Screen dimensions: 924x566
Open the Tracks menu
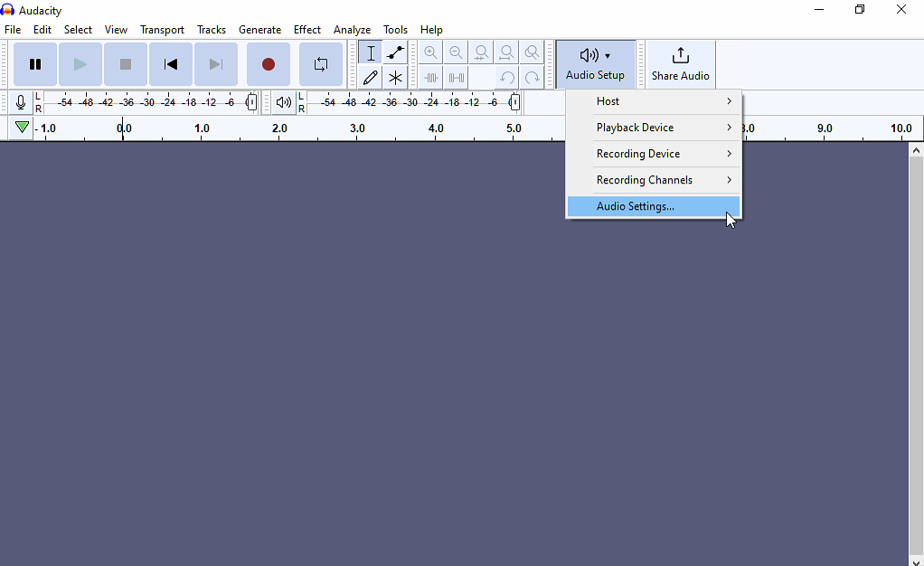[x=211, y=30]
